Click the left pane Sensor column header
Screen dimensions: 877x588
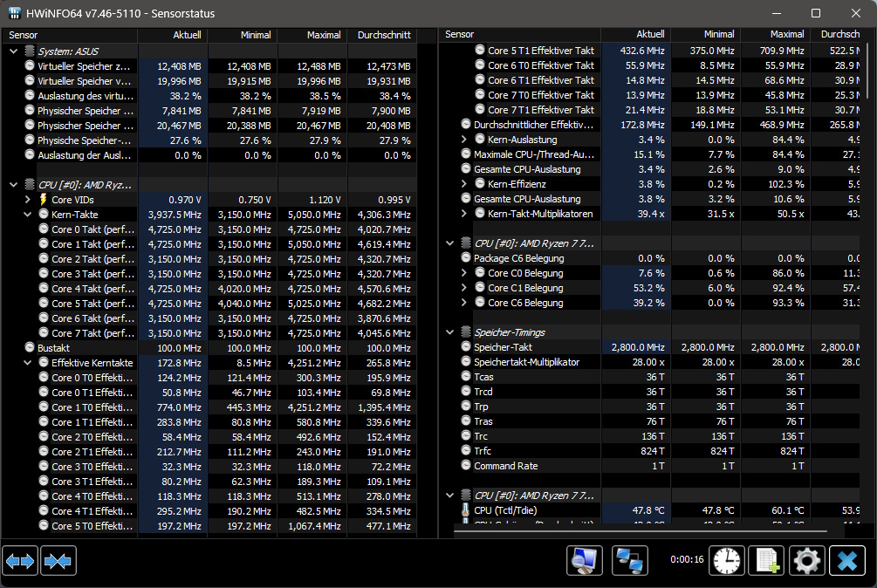(70, 35)
